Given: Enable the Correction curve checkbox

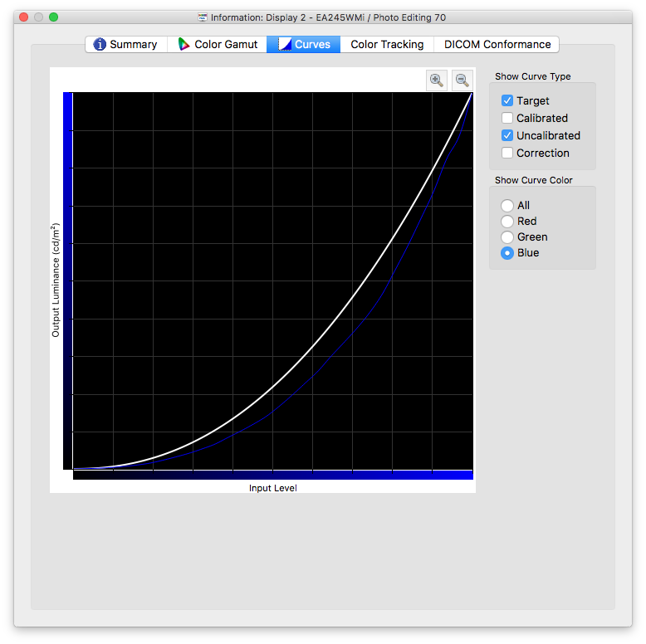Looking at the screenshot, I should click(x=507, y=153).
